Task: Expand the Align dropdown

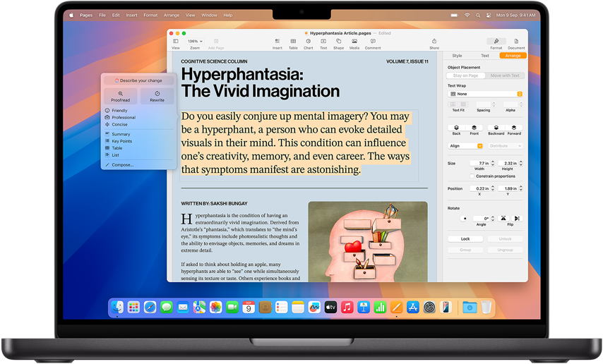Action: 466,146
